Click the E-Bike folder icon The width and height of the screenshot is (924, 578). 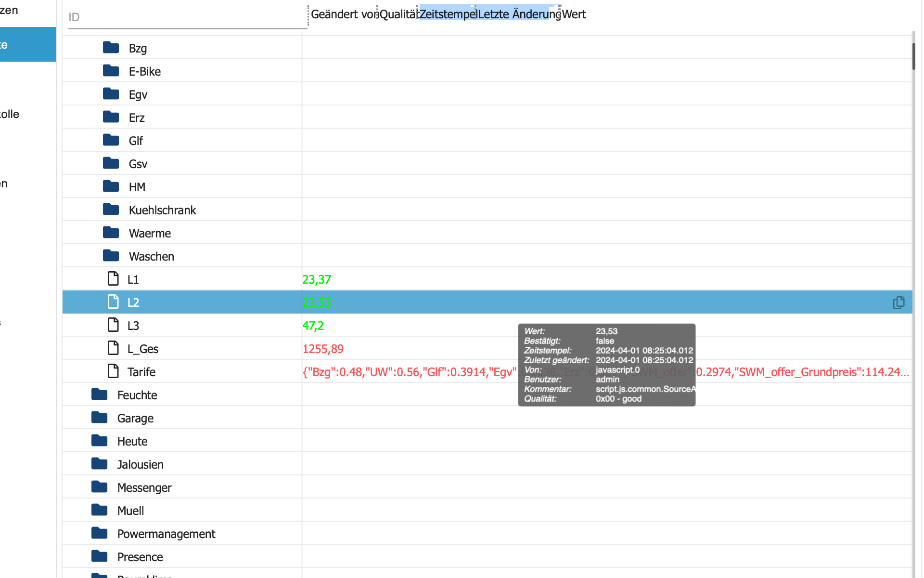point(111,71)
